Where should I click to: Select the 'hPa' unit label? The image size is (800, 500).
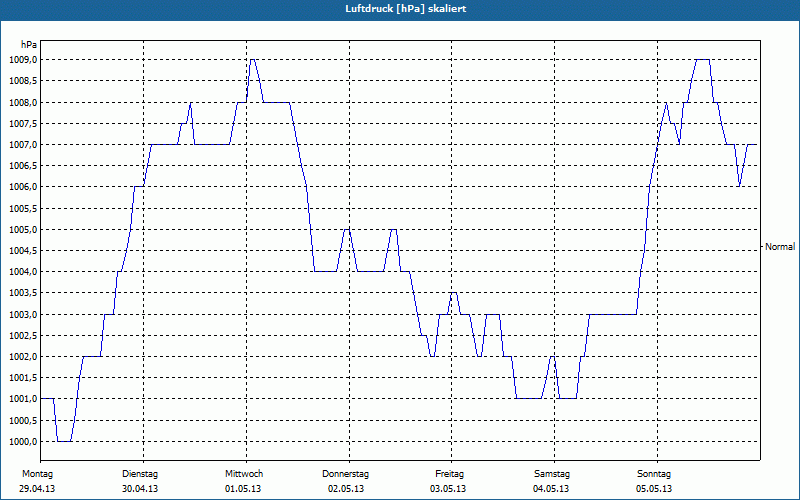(29, 45)
